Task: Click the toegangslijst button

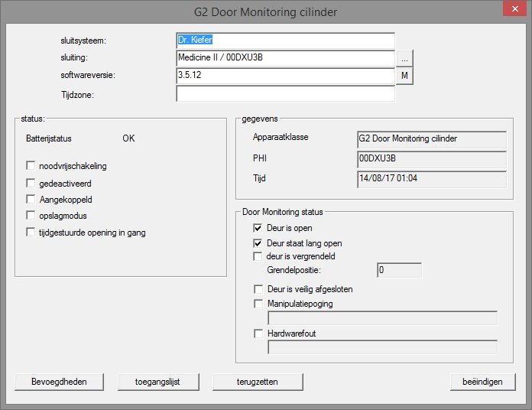Action: 159,381
